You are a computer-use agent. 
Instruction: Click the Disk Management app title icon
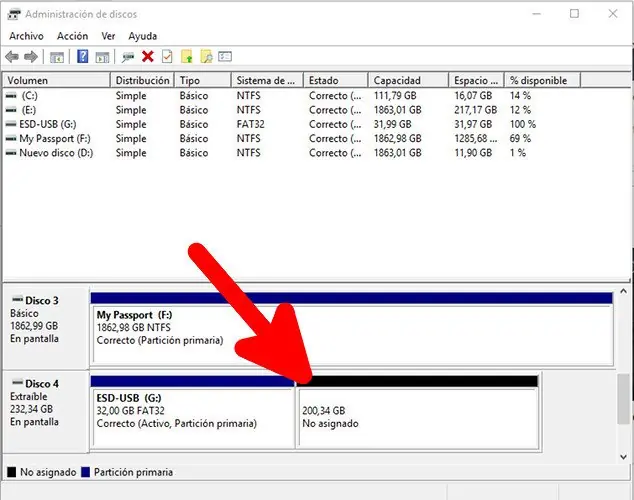pyautogui.click(x=14, y=14)
